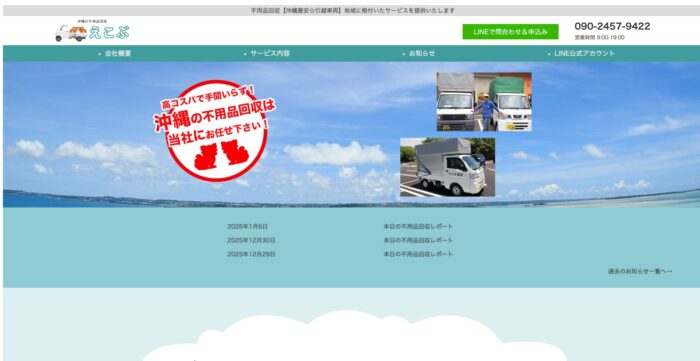Open the 2026年1月6日 report link
This screenshot has height=361, width=700.
(418, 226)
